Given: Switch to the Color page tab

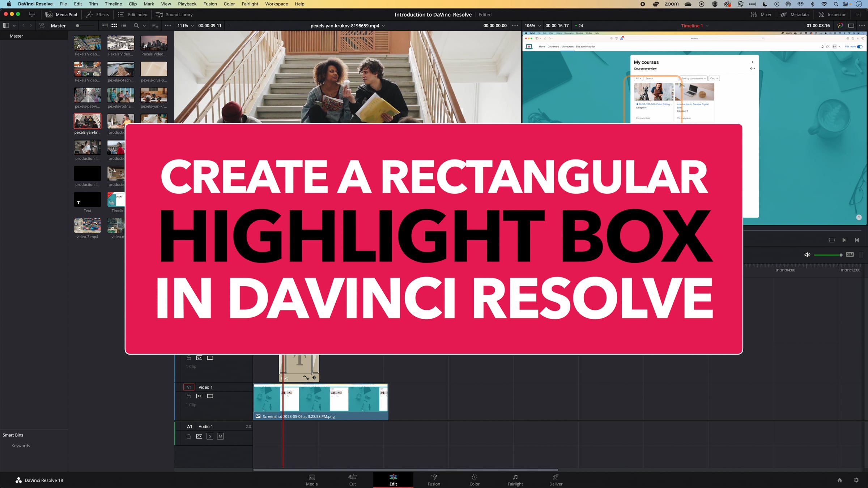Looking at the screenshot, I should pyautogui.click(x=475, y=480).
